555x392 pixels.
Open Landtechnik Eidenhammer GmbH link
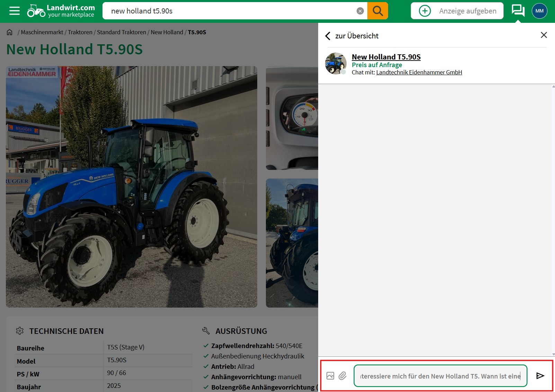419,72
